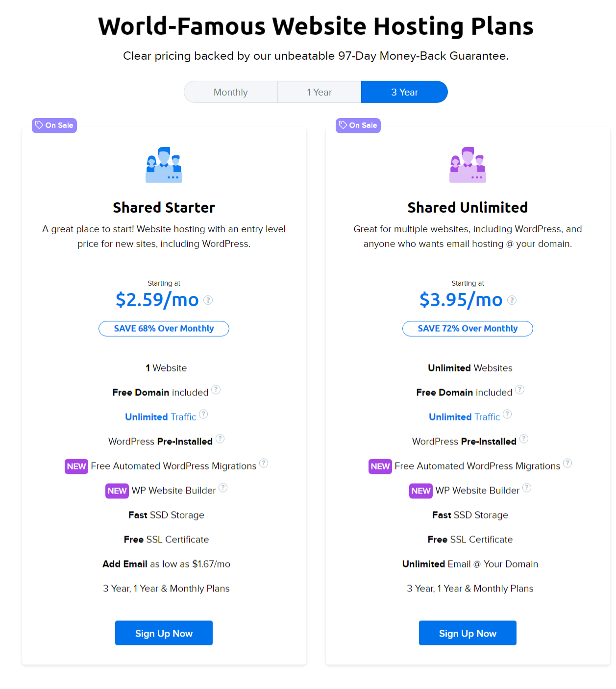Viewport: 616px width, 689px height.
Task: Click the SAVE 68% Over Monthly pill
Action: tap(164, 328)
